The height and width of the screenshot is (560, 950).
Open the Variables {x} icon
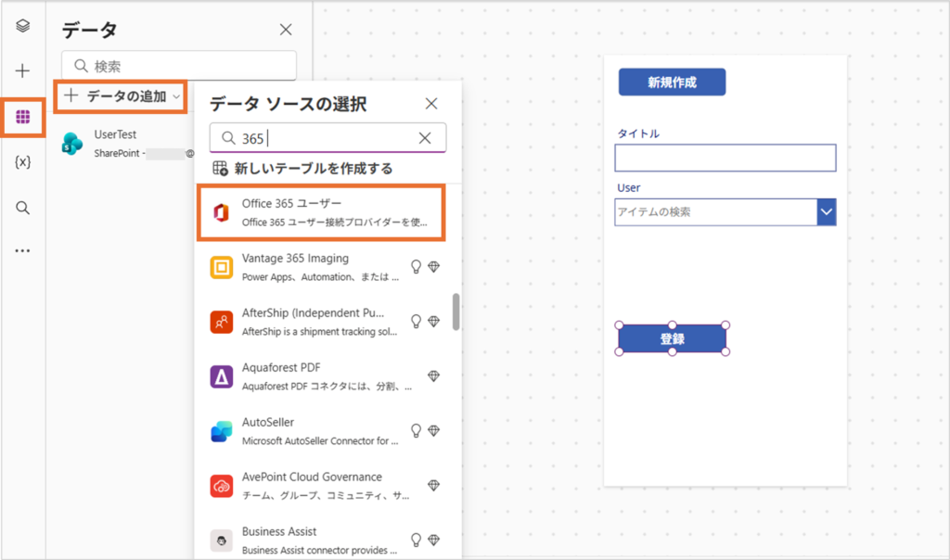(x=23, y=161)
